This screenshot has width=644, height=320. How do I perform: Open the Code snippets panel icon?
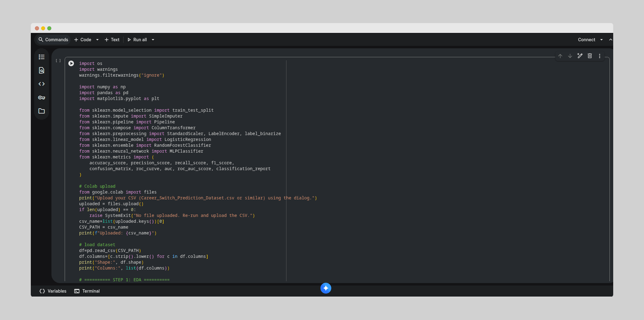coord(42,84)
